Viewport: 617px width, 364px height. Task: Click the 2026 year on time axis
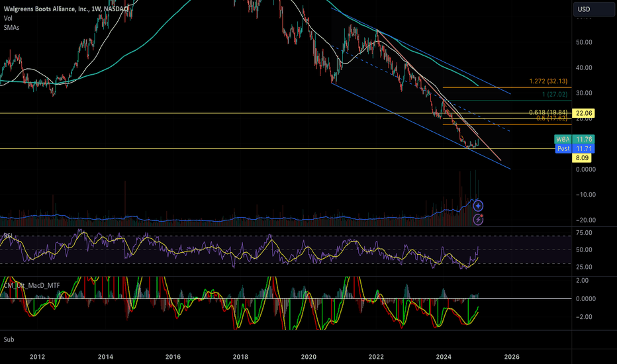tap(512, 357)
